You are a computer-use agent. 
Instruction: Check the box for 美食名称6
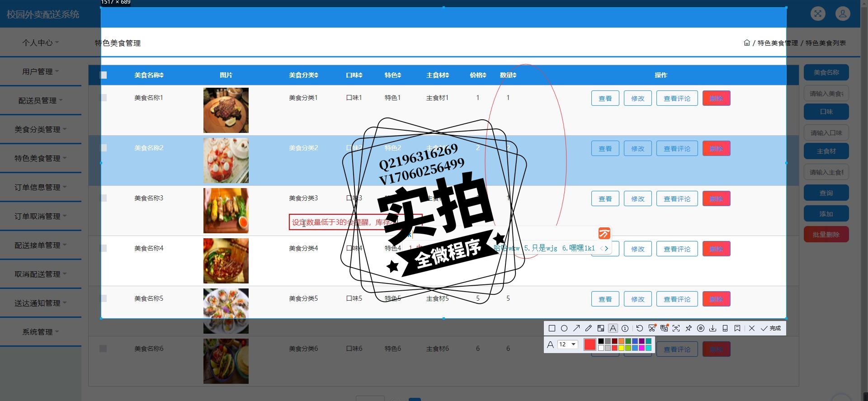point(103,349)
